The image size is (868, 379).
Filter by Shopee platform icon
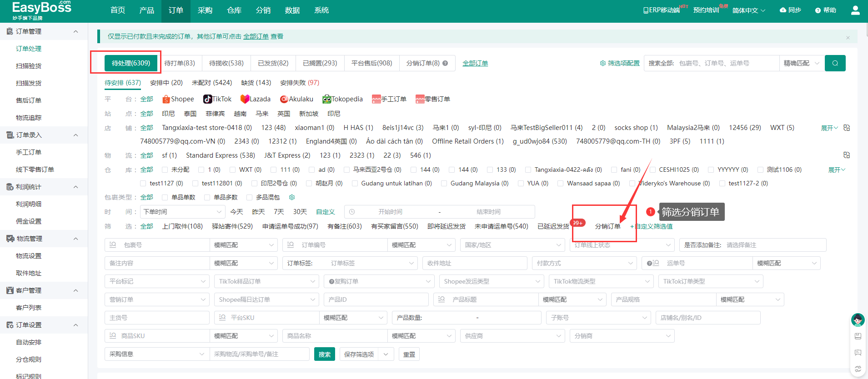(x=166, y=99)
